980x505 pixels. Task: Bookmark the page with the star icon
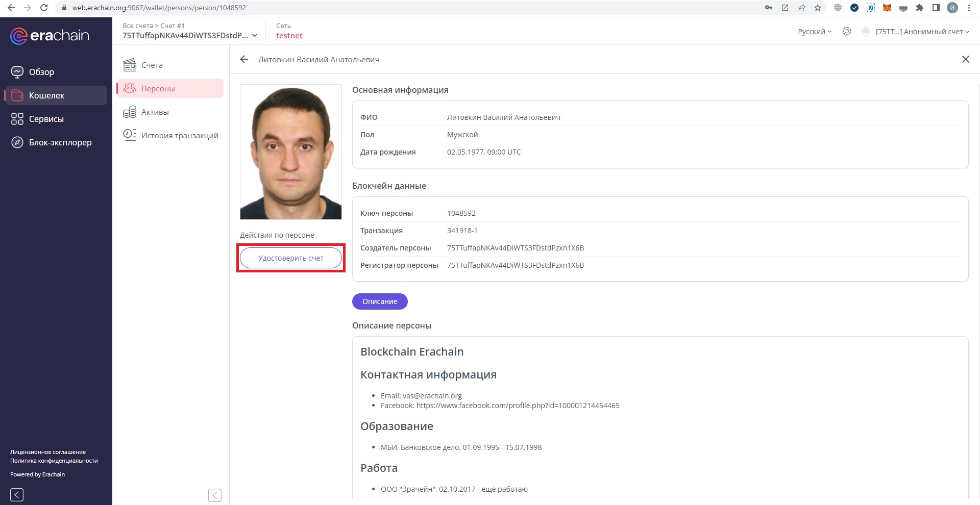pos(818,8)
